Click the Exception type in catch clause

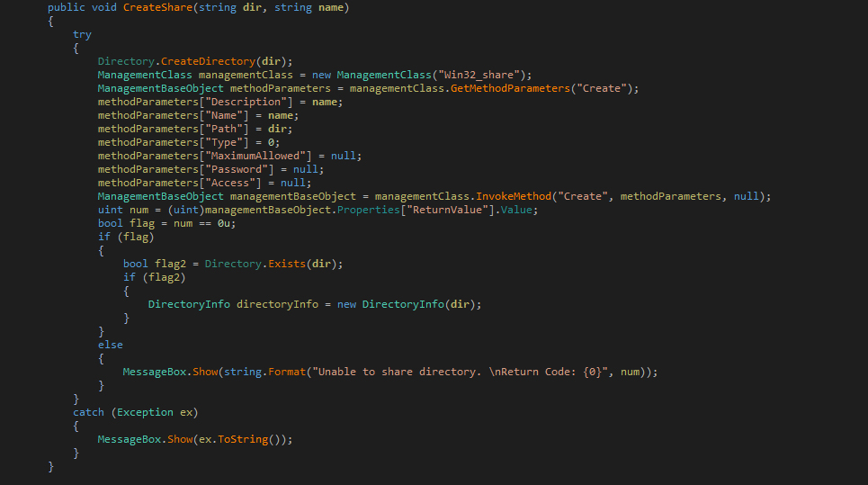point(143,412)
